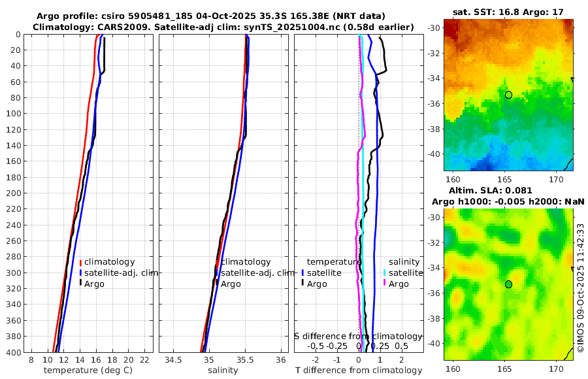Click the Argo profile title text
This screenshot has width=588, height=379.
pyautogui.click(x=211, y=16)
